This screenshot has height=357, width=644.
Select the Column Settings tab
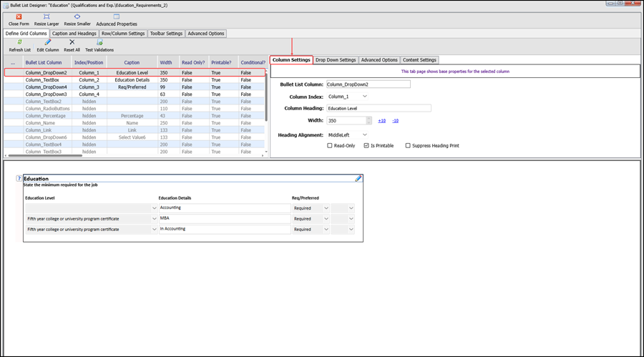[291, 60]
